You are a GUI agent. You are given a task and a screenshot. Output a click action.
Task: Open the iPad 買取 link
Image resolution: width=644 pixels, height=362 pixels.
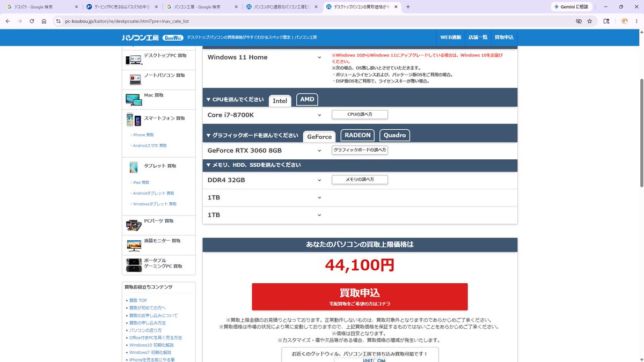click(x=141, y=182)
